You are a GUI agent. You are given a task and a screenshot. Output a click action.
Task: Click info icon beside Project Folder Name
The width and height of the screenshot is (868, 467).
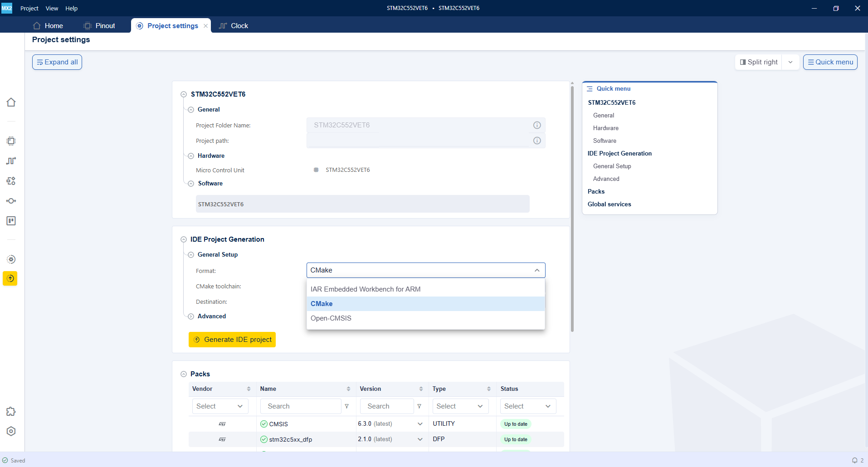coord(537,125)
